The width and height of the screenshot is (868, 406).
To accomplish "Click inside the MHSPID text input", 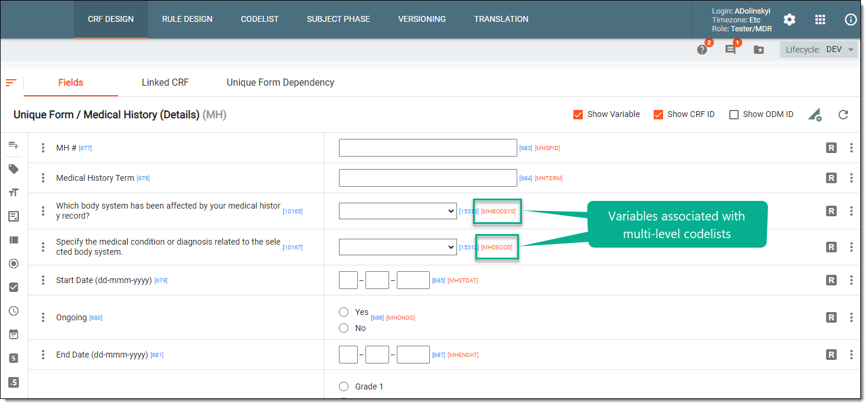I will click(428, 148).
